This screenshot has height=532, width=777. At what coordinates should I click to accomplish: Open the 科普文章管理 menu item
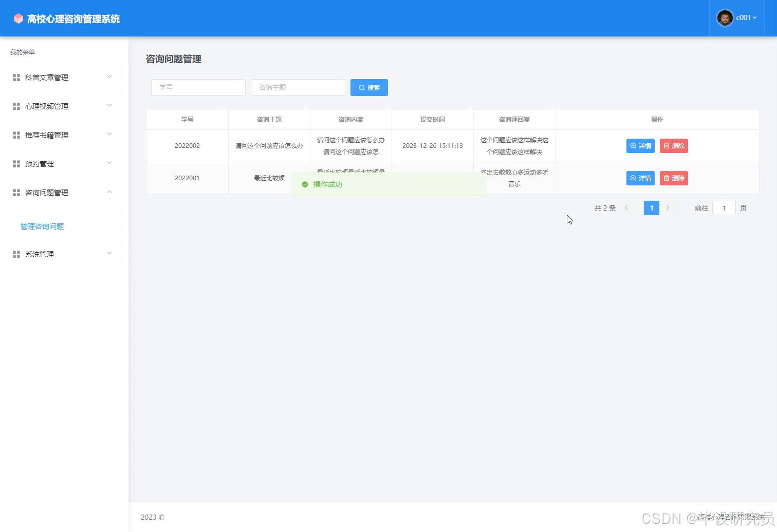click(62, 78)
